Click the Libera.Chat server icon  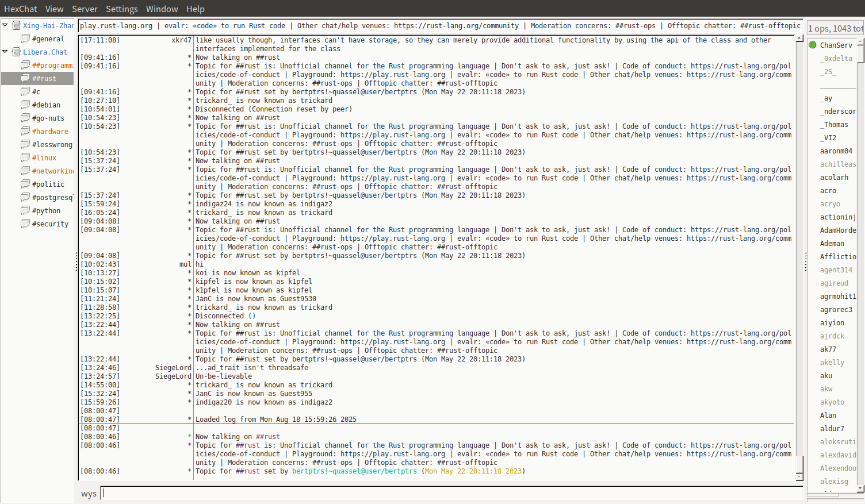(17, 52)
